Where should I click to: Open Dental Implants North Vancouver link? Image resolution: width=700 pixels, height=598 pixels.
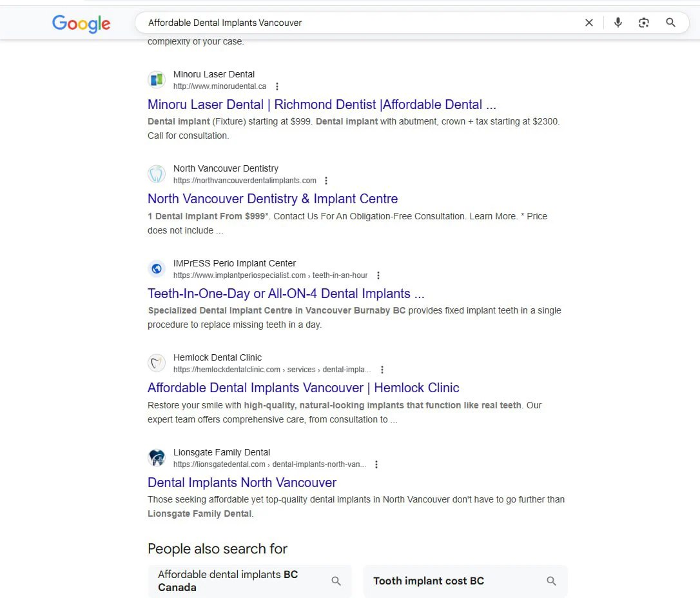pos(242,483)
